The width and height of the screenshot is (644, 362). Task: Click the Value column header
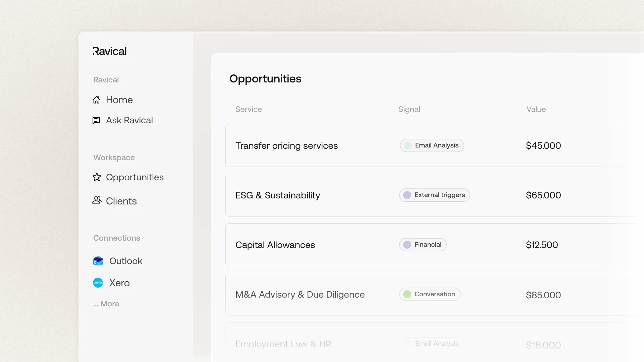pyautogui.click(x=536, y=109)
